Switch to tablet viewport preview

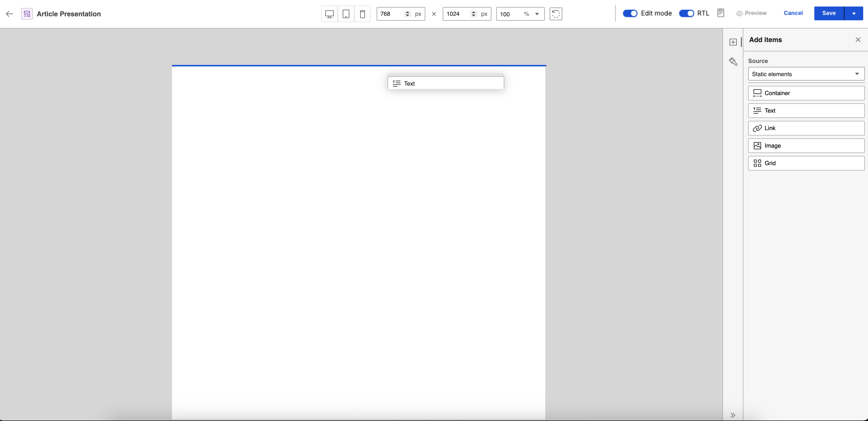click(x=346, y=14)
